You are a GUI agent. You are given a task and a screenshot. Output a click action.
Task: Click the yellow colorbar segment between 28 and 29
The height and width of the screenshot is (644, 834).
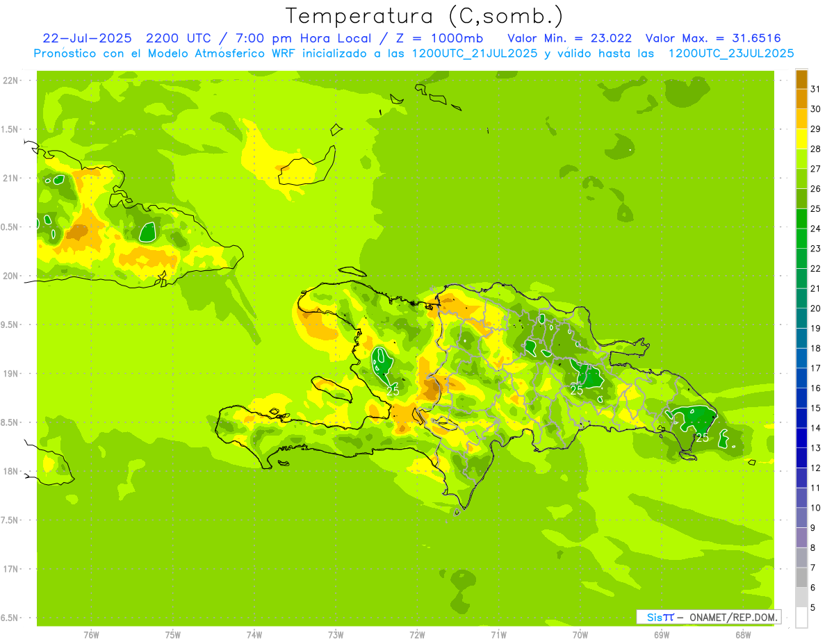coord(801,139)
